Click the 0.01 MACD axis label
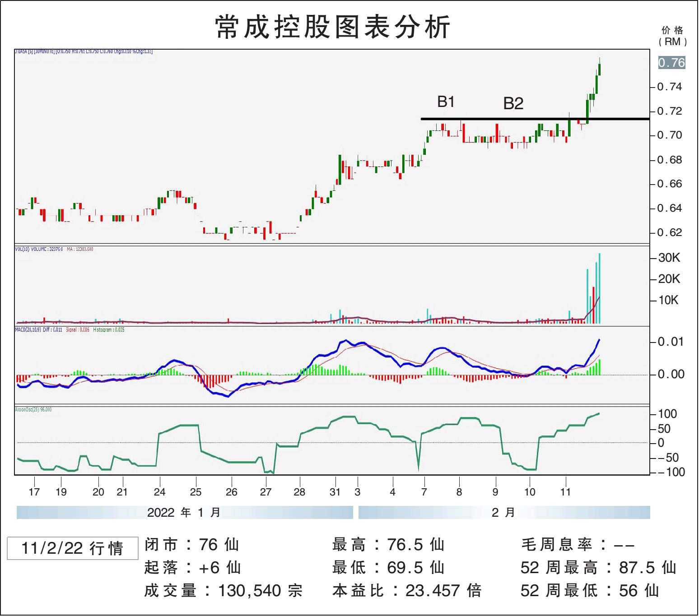Screen dimensions: 699x616 pos(671,342)
